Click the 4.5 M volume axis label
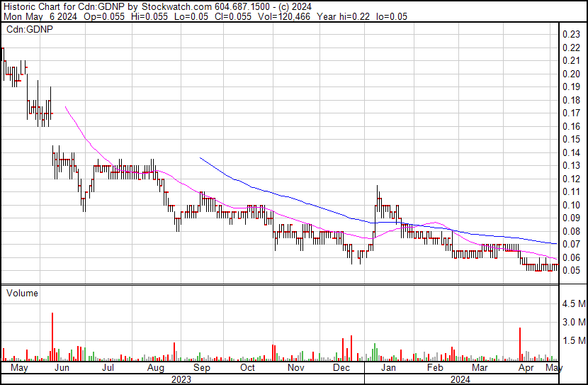Screen dimensions: 588x385 [572, 304]
